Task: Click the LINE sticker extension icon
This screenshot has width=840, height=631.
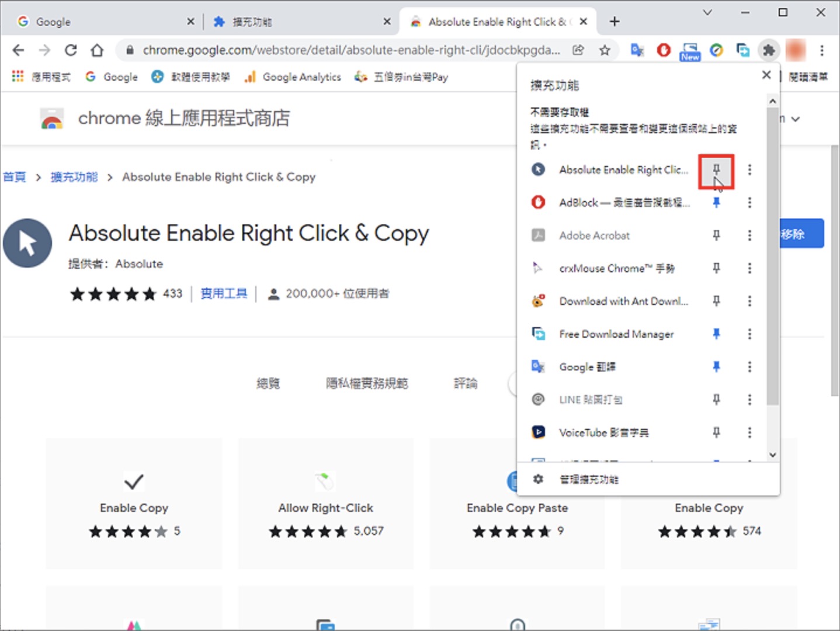Action: click(x=538, y=400)
